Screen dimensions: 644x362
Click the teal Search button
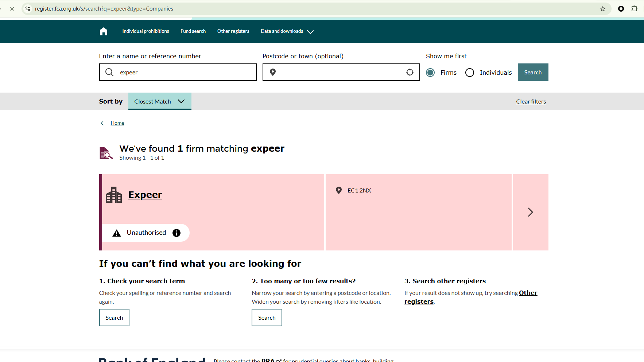(x=533, y=72)
